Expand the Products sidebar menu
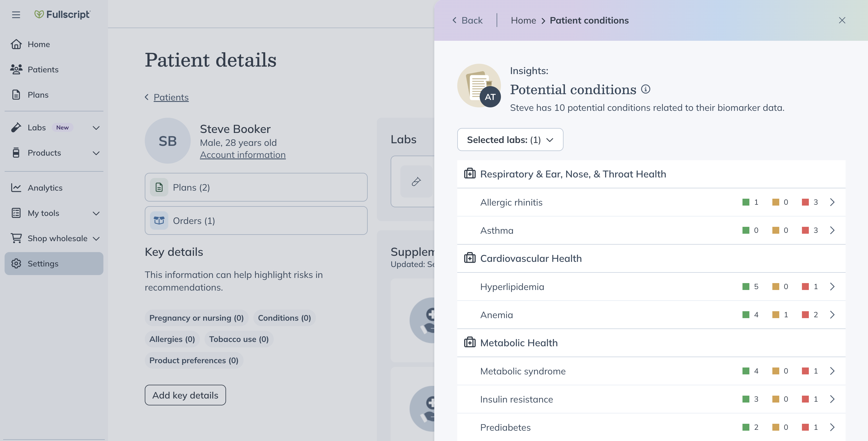868x441 pixels. 96,153
